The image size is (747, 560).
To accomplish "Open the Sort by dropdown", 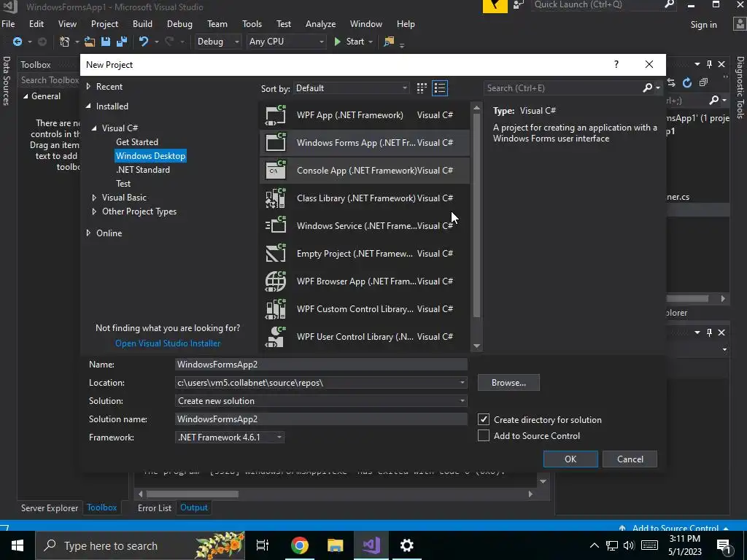I will point(352,88).
